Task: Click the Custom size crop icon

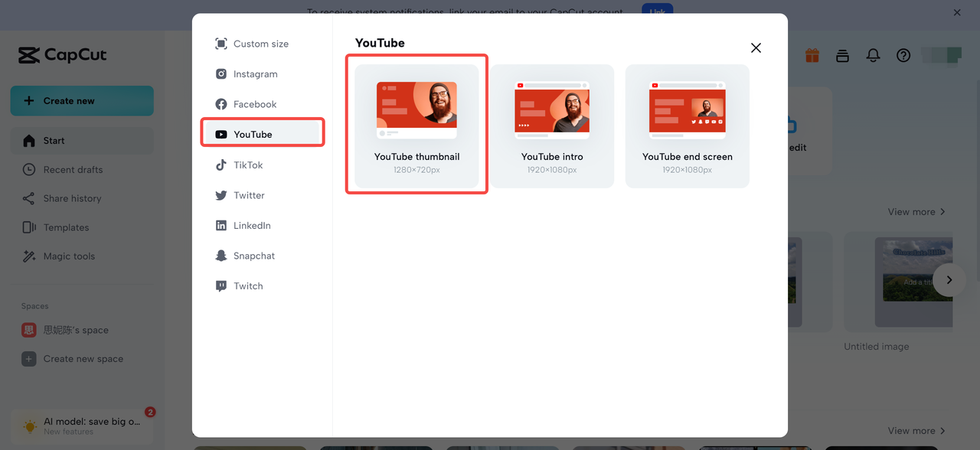Action: [221, 44]
